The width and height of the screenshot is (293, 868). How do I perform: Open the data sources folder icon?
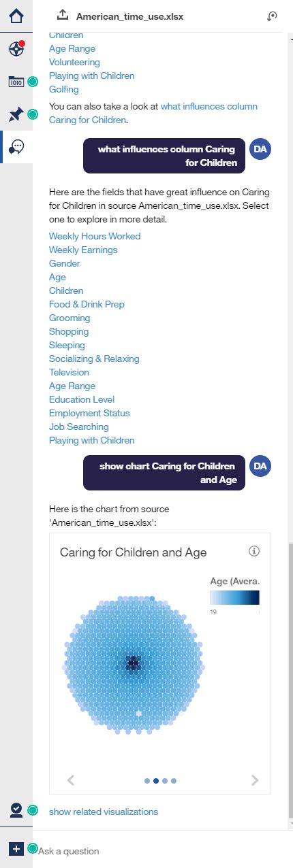pos(16,82)
